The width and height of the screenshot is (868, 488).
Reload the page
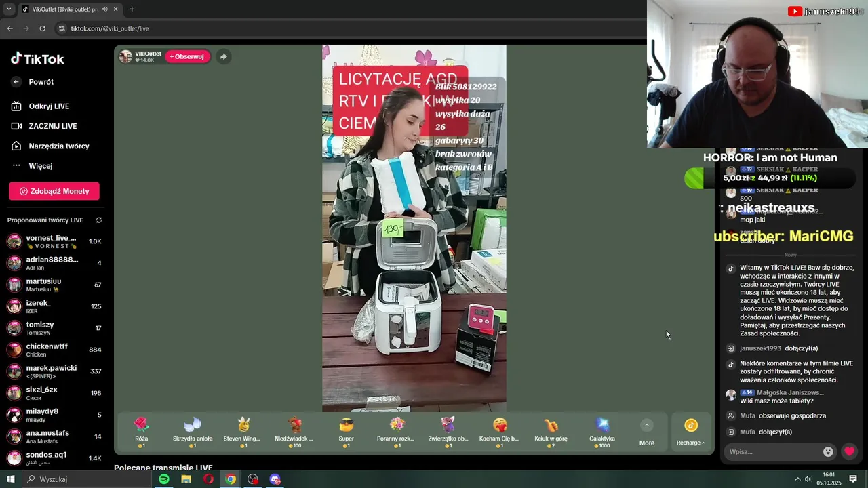[x=43, y=28]
